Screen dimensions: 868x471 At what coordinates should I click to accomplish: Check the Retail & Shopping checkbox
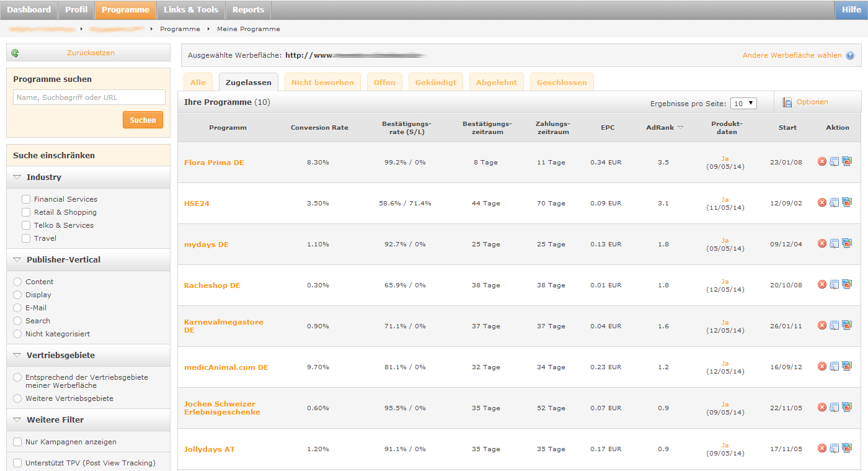coord(26,212)
